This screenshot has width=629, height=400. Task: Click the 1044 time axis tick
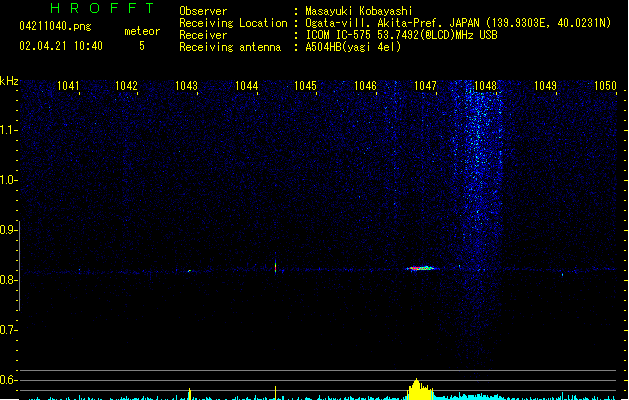click(246, 86)
